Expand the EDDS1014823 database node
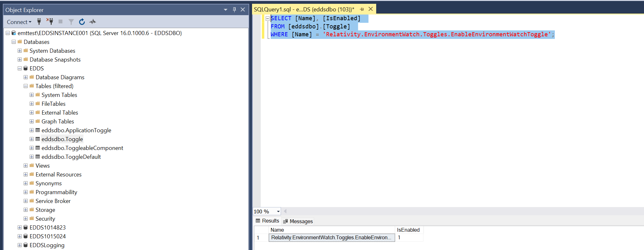This screenshot has width=644, height=250. [x=20, y=228]
